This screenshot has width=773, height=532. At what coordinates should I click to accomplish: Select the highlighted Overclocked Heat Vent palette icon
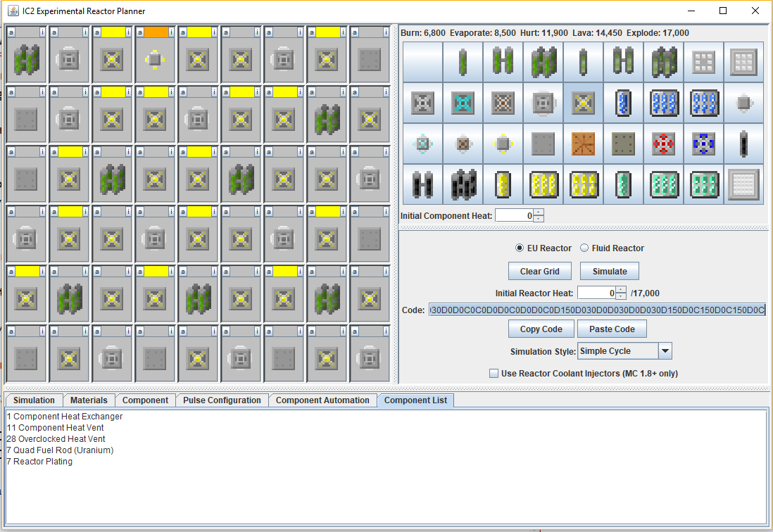[x=583, y=103]
